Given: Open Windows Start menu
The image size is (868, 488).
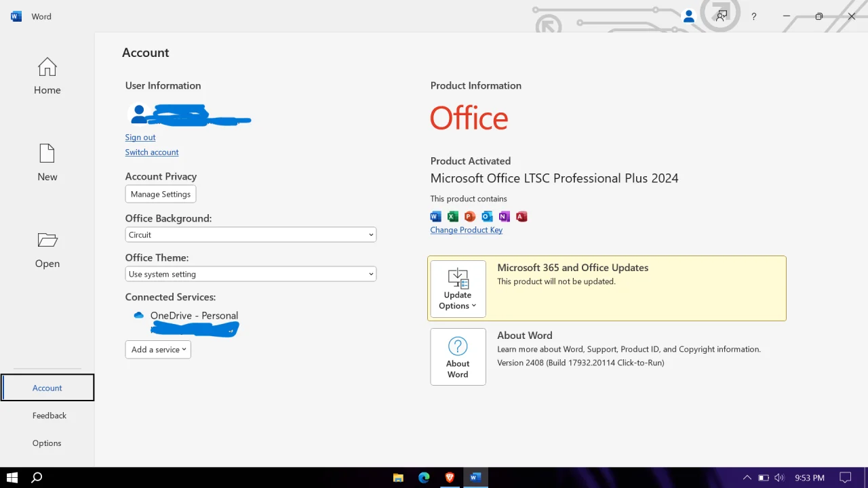Looking at the screenshot, I should point(12,477).
